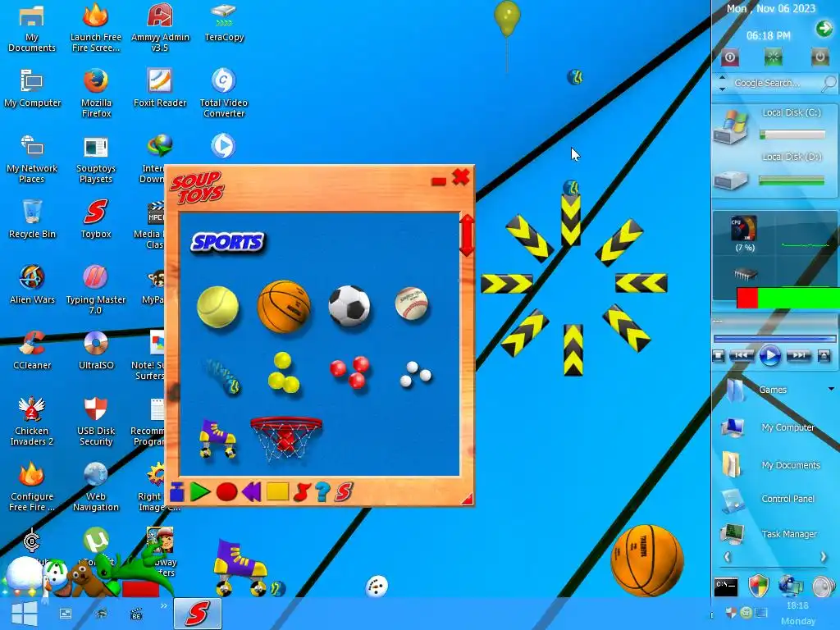The height and width of the screenshot is (630, 840).
Task: Click the red power icon in the sidebar
Action: pos(729,57)
